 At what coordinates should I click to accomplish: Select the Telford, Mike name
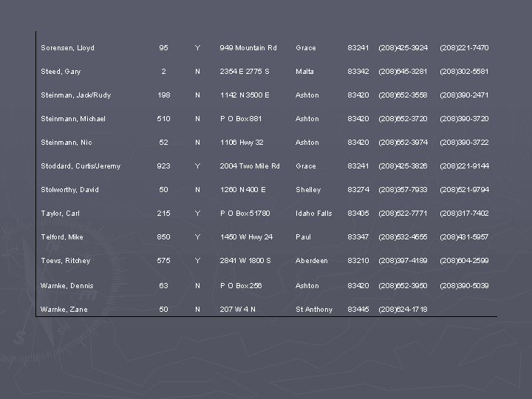(x=62, y=237)
